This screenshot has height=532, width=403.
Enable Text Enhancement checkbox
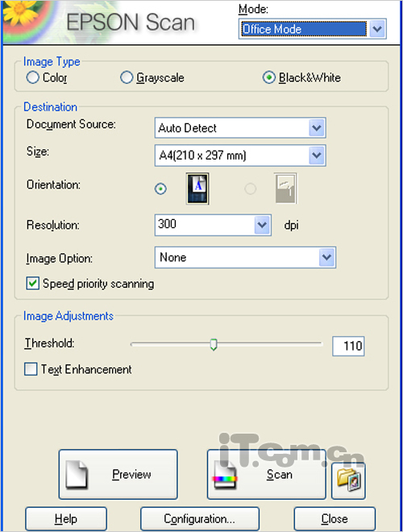click(31, 369)
